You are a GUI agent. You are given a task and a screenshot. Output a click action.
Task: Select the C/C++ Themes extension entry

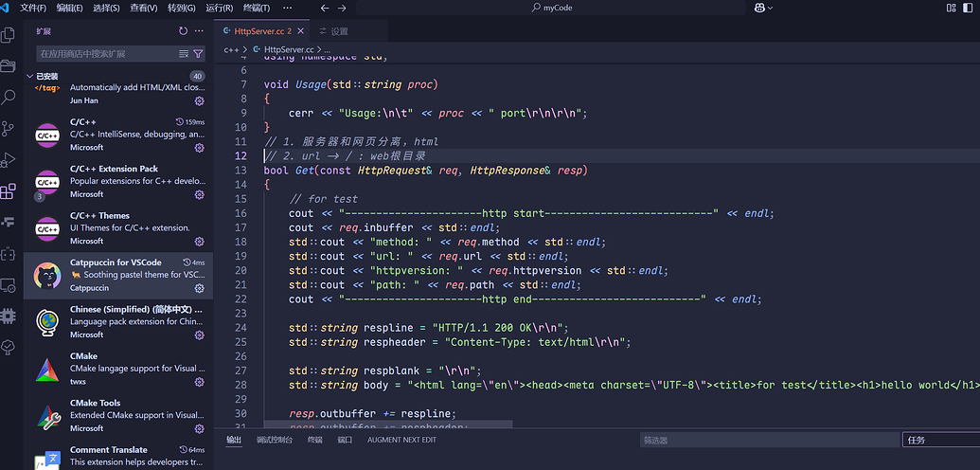click(118, 228)
